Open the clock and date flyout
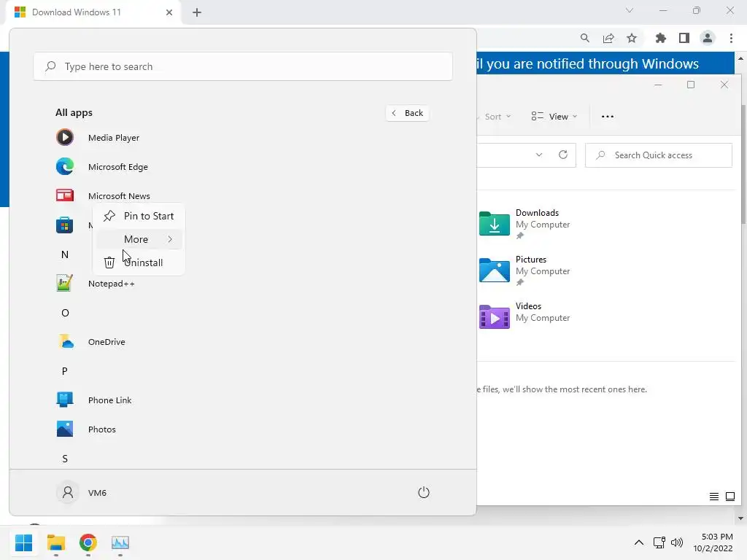The height and width of the screenshot is (560, 747). coord(713,542)
